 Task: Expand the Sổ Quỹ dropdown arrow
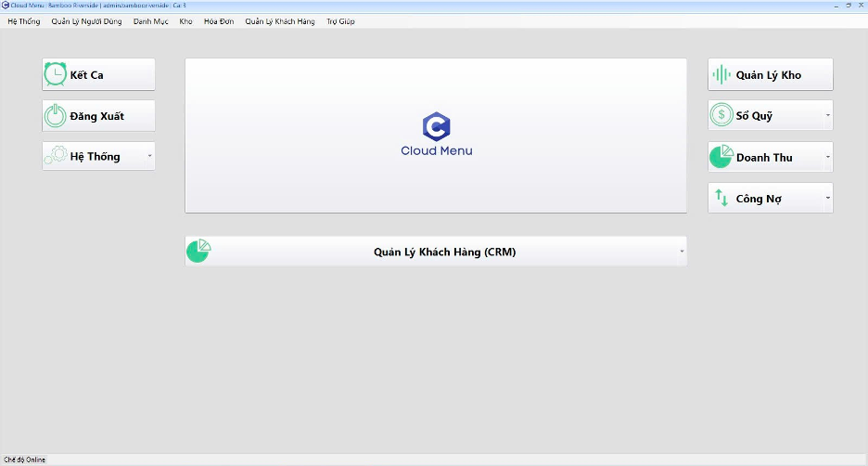point(827,115)
